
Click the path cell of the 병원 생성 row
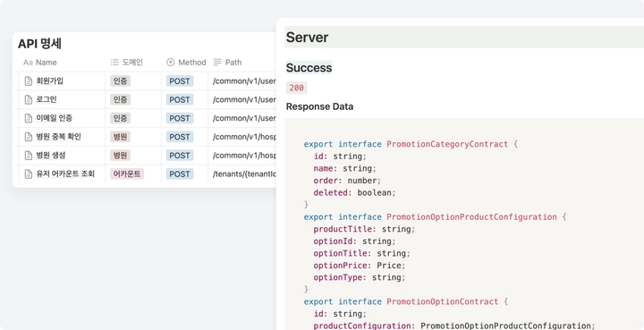click(x=242, y=156)
